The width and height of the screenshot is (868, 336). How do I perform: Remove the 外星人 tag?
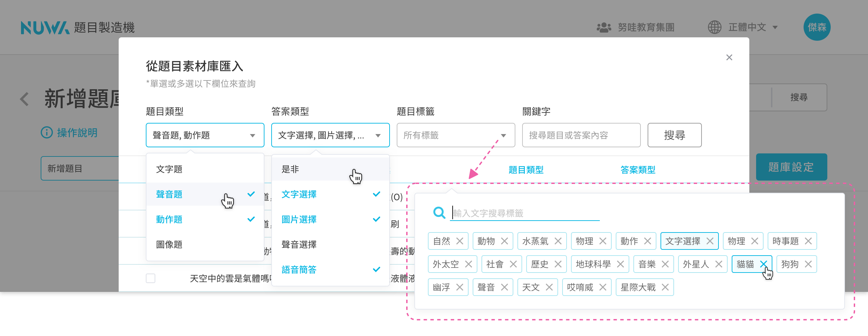(x=719, y=264)
